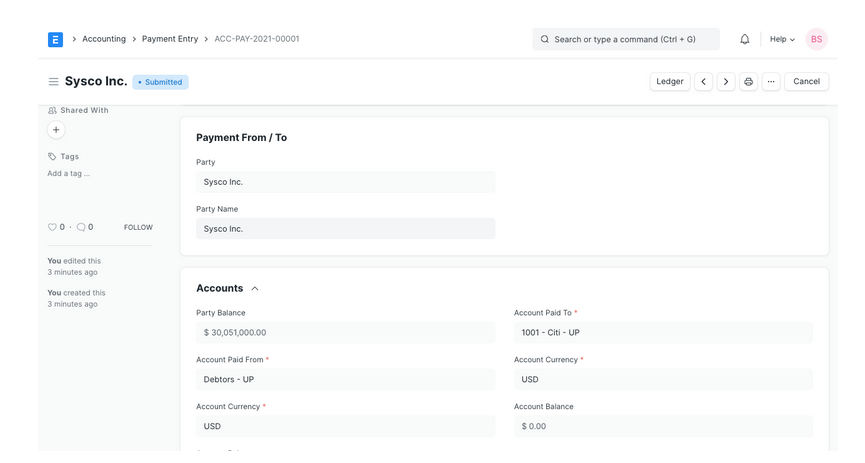Collapse the Accounts section

pyautogui.click(x=255, y=289)
